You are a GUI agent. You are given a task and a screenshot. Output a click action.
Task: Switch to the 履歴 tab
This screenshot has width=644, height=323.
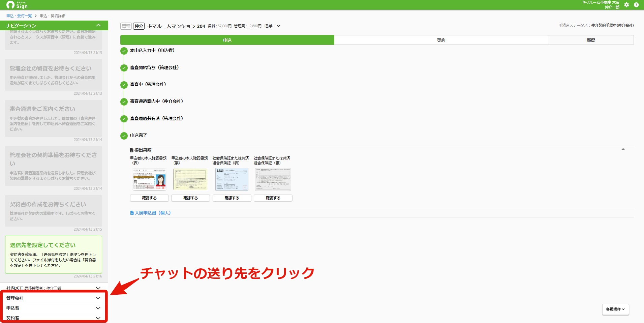pyautogui.click(x=591, y=40)
